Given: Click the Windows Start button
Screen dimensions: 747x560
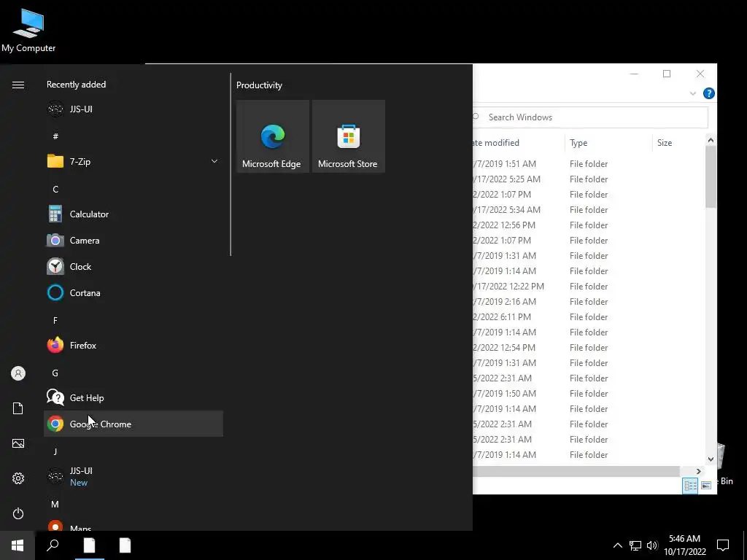Looking at the screenshot, I should pyautogui.click(x=18, y=545).
